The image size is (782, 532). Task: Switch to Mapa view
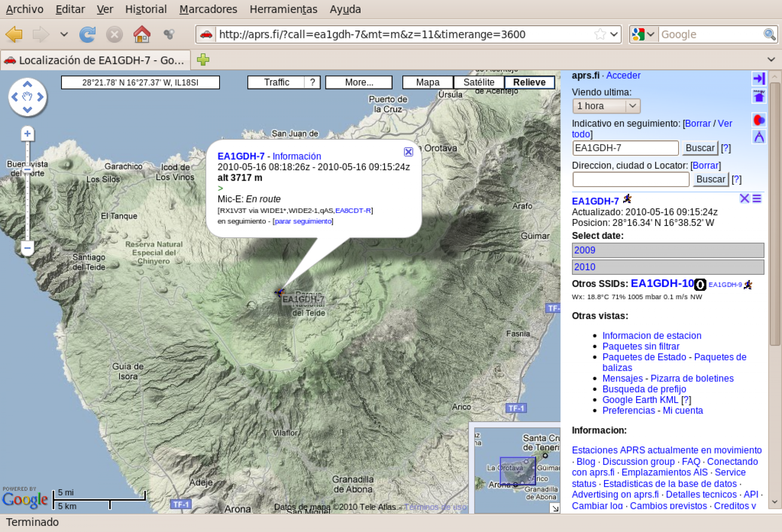pyautogui.click(x=428, y=82)
